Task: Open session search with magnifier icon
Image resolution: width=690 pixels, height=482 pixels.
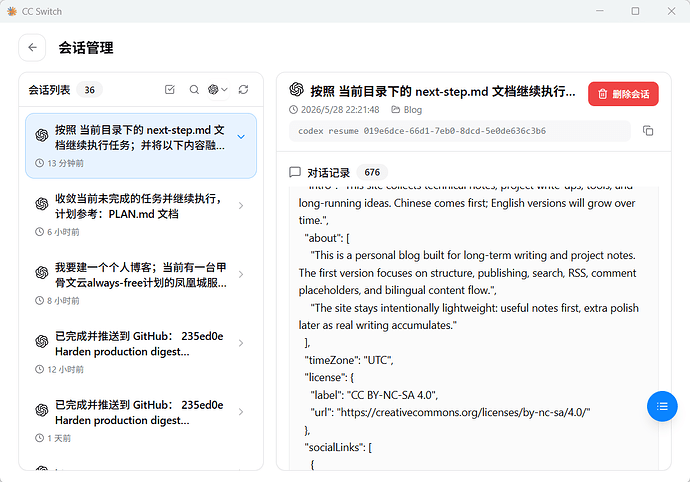Action: coord(194,90)
